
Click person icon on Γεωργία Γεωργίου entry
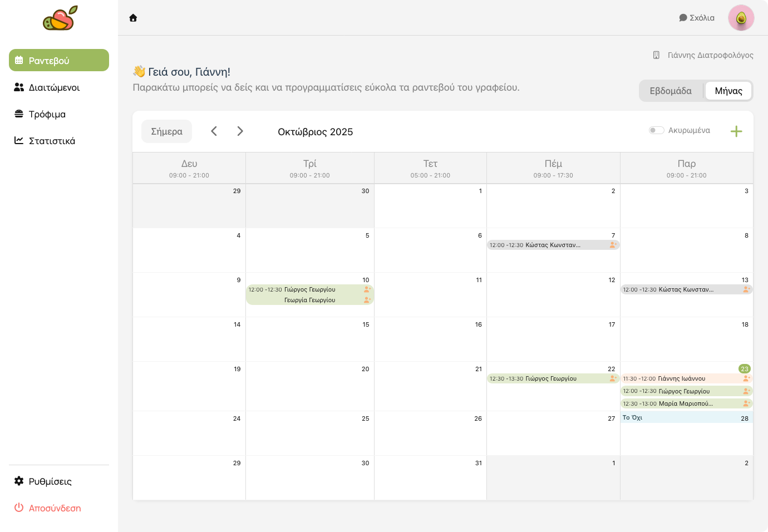click(x=367, y=300)
